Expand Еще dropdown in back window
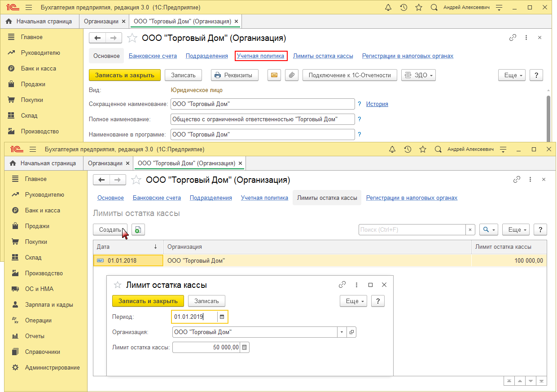The image size is (557, 392). click(512, 75)
